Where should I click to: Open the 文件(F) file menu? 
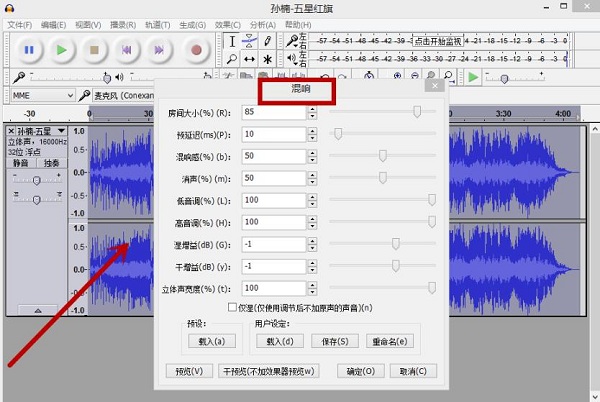point(20,24)
